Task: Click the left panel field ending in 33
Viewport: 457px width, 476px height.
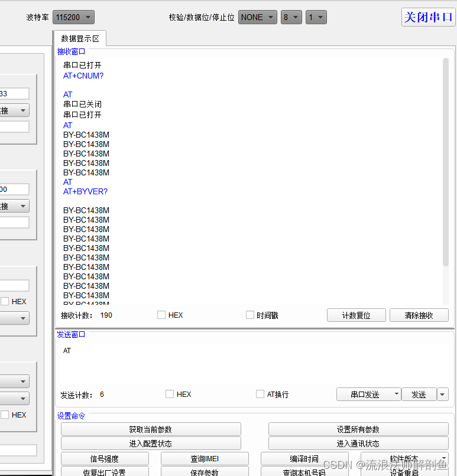Action: point(14,93)
